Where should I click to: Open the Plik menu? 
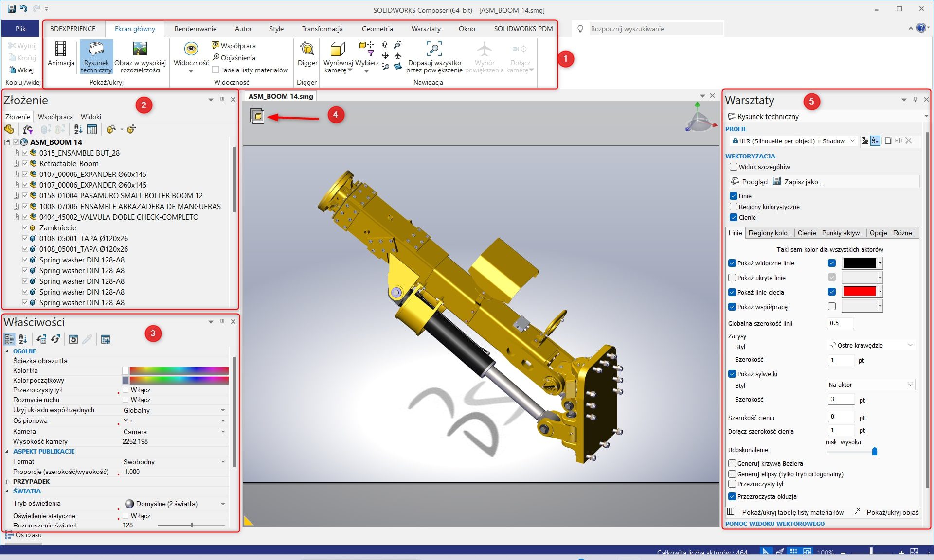[20, 29]
